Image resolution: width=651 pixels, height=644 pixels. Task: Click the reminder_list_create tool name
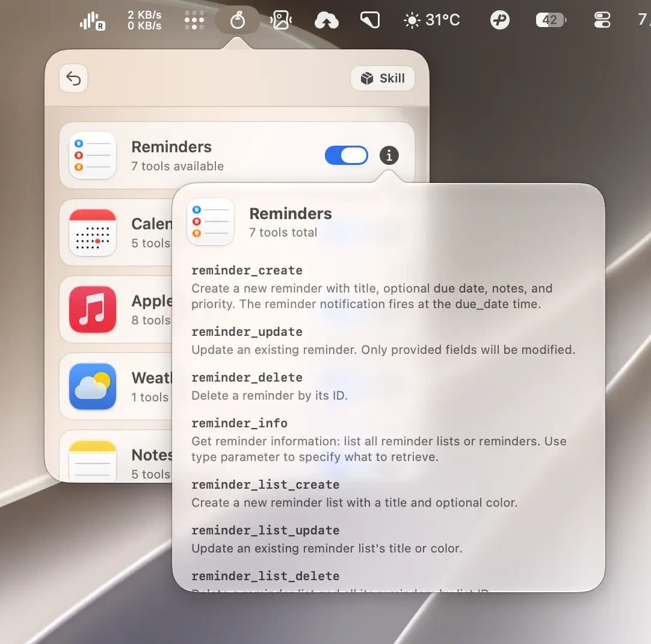pyautogui.click(x=266, y=485)
